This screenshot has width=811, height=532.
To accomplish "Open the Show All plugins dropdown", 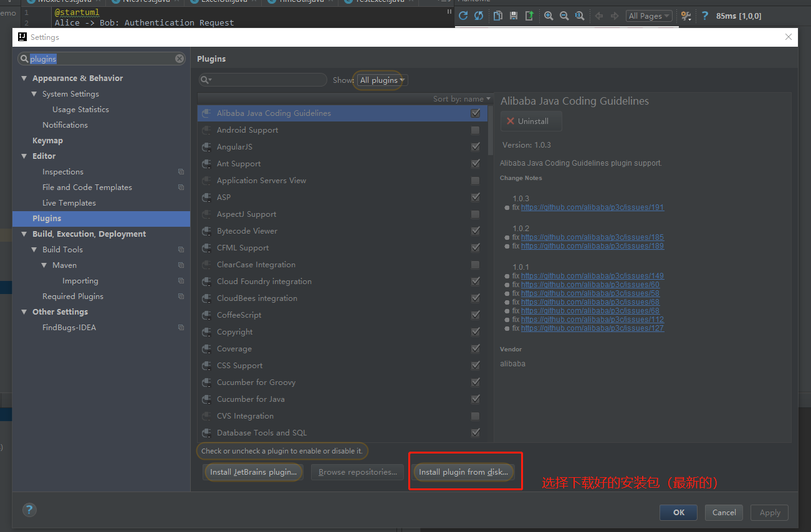I will pyautogui.click(x=382, y=80).
